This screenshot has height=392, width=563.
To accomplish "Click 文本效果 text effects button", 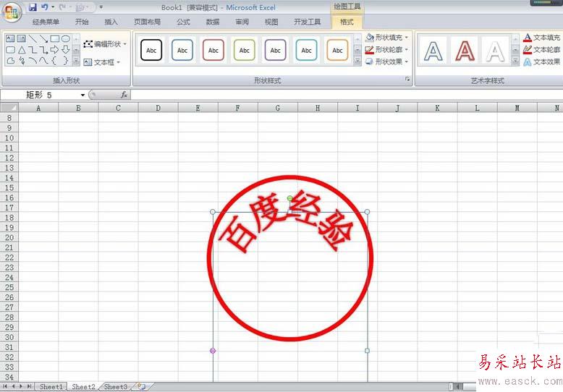I will pyautogui.click(x=542, y=61).
